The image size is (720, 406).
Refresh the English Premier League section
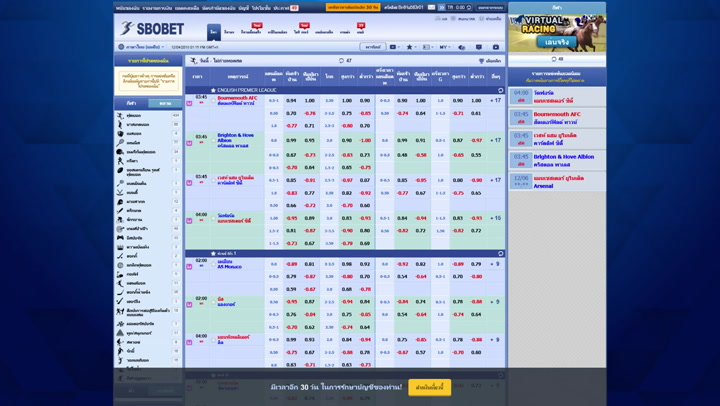501,90
